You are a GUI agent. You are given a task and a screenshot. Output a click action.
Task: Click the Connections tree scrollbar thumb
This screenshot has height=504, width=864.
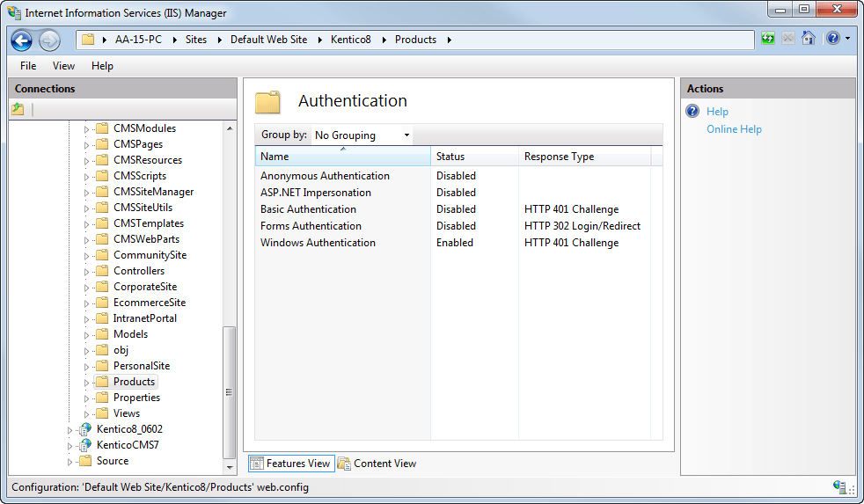tap(230, 392)
